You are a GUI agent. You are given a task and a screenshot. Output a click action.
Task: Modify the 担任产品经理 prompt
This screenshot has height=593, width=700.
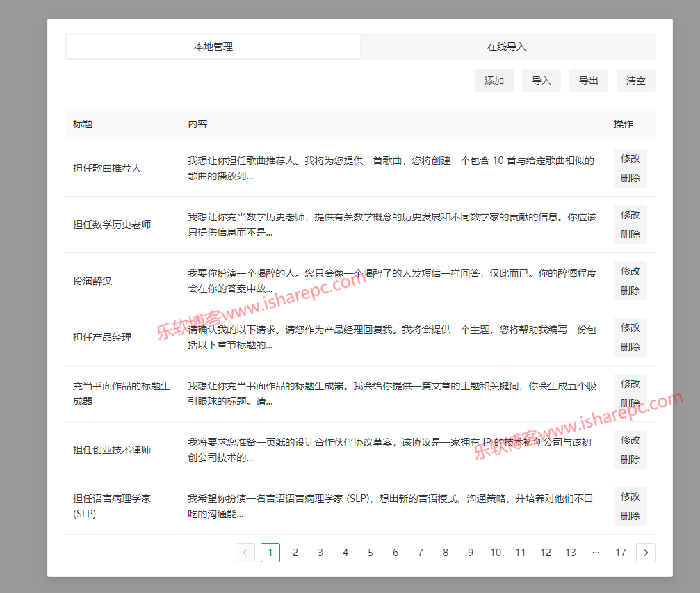tap(630, 327)
